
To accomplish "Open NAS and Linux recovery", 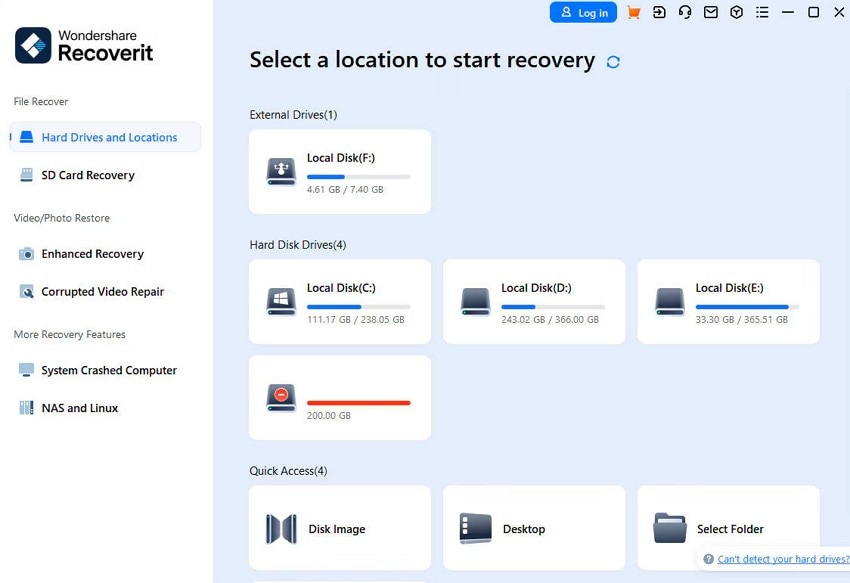I will pyautogui.click(x=80, y=408).
